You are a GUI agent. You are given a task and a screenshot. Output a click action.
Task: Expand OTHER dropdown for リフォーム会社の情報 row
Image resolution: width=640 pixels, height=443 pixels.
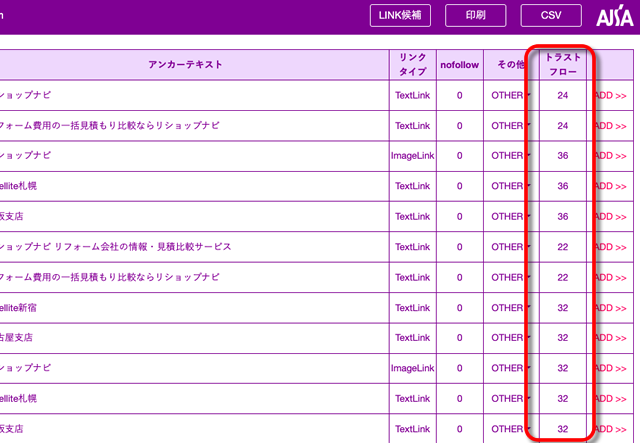tap(511, 247)
